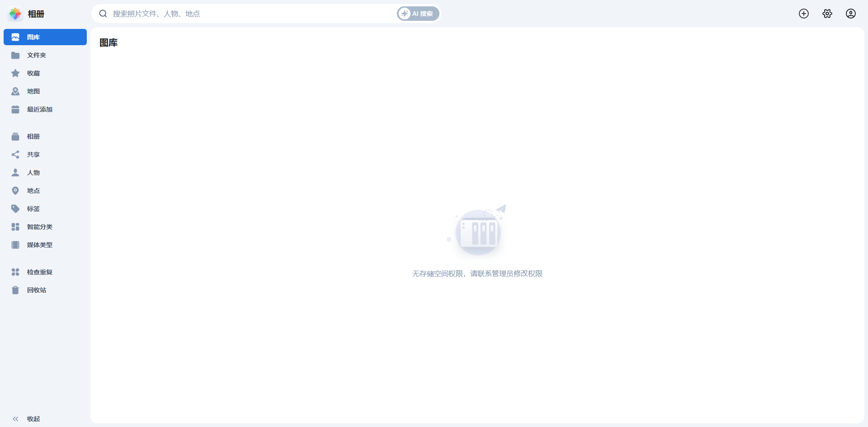
Task: Click the AI 搜索 button
Action: point(417,14)
